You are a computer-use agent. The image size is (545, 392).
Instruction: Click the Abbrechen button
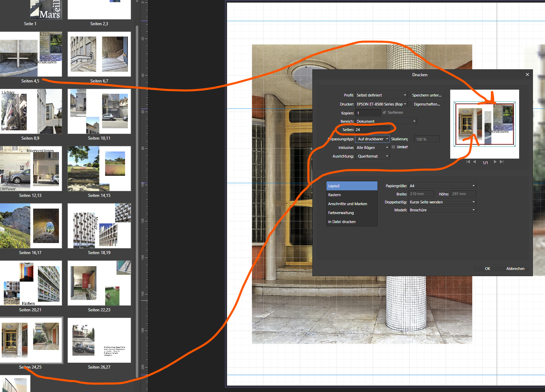tap(515, 269)
